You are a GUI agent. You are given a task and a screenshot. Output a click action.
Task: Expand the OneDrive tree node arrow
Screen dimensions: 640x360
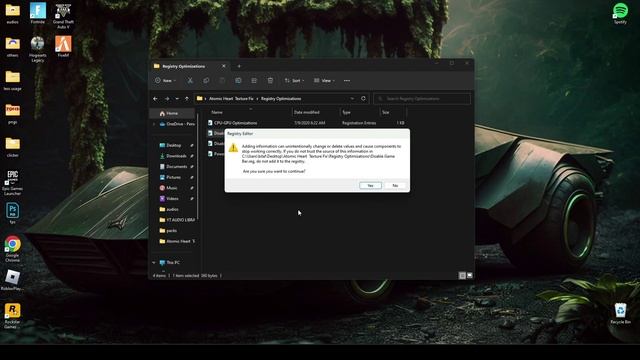tap(154, 124)
